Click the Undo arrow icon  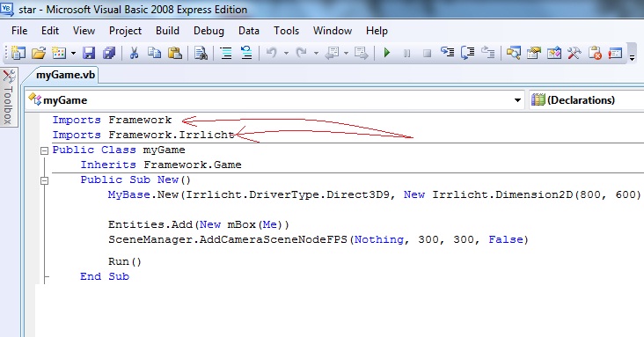pyautogui.click(x=272, y=53)
